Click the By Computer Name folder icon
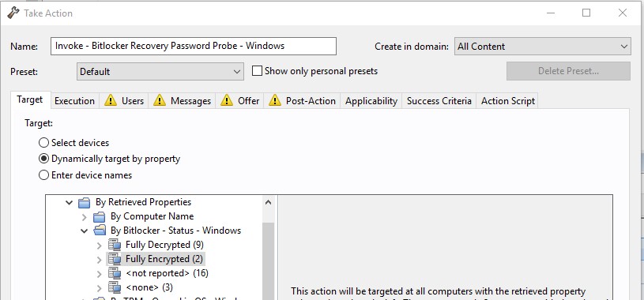Screen dimensions: 644x300 pyautogui.click(x=99, y=216)
